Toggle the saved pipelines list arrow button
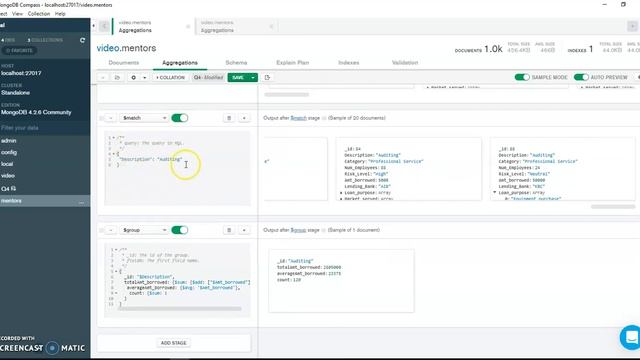Image resolution: width=640 pixels, height=360 pixels. [x=103, y=77]
